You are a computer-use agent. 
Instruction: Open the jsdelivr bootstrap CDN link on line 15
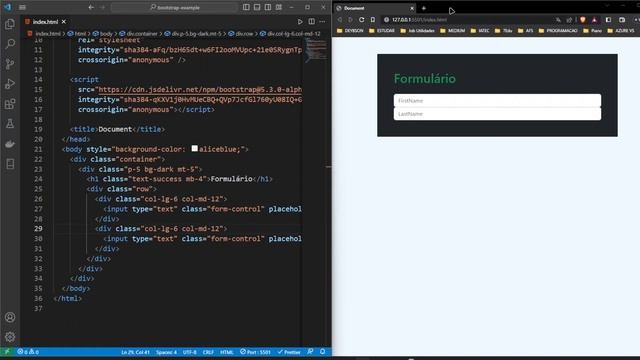200,89
